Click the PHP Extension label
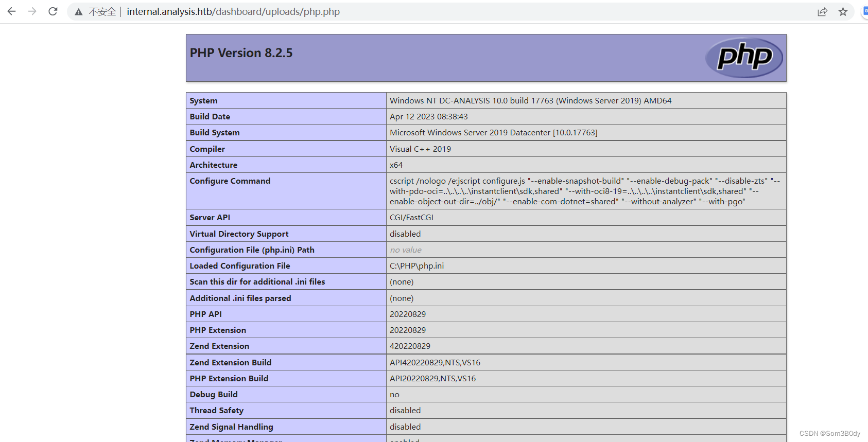 tap(218, 330)
